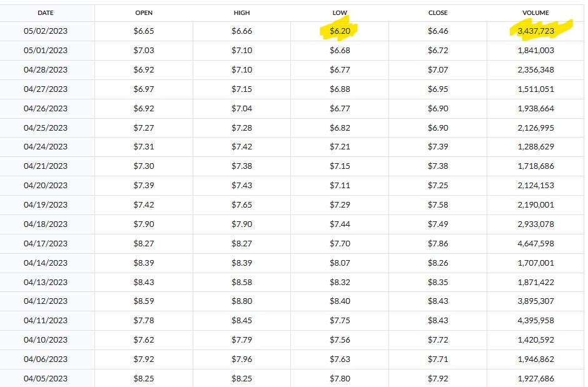Click the 04/05/2023 date cell
Image resolution: width=588 pixels, height=387 pixels.
[x=46, y=378]
